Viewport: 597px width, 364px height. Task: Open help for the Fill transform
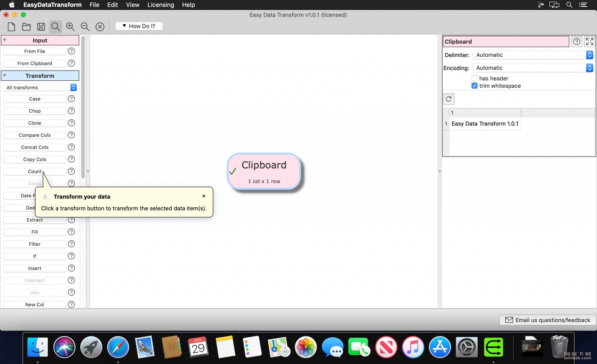71,232
